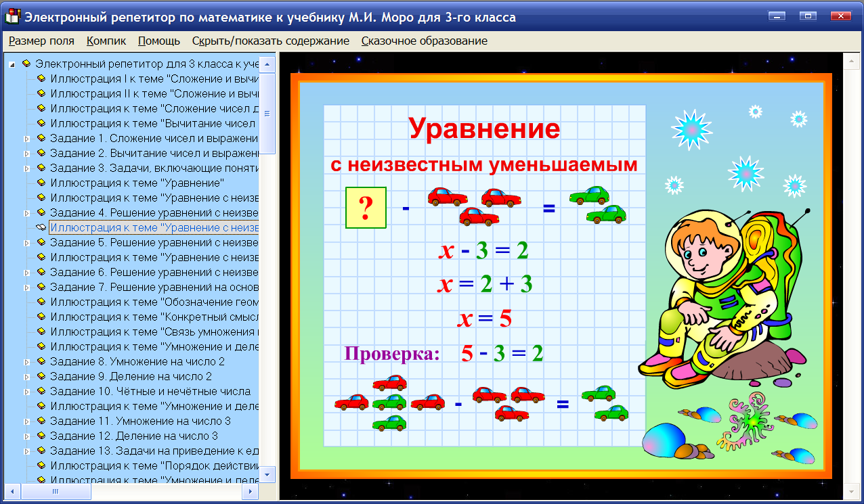Click the book icon next to "Иллюстрация к теме 'Конкретный смысл'"
The height and width of the screenshot is (504, 864).
pos(41,317)
